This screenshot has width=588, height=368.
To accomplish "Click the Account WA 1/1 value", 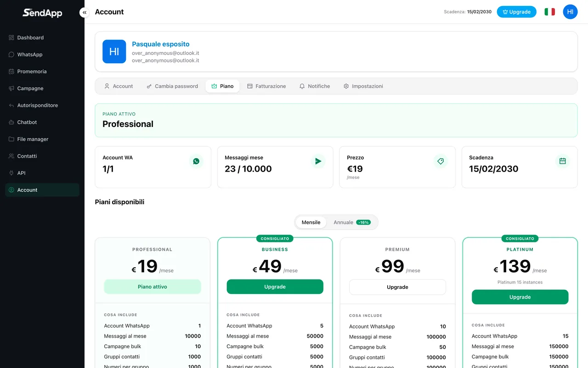I will click(x=108, y=169).
